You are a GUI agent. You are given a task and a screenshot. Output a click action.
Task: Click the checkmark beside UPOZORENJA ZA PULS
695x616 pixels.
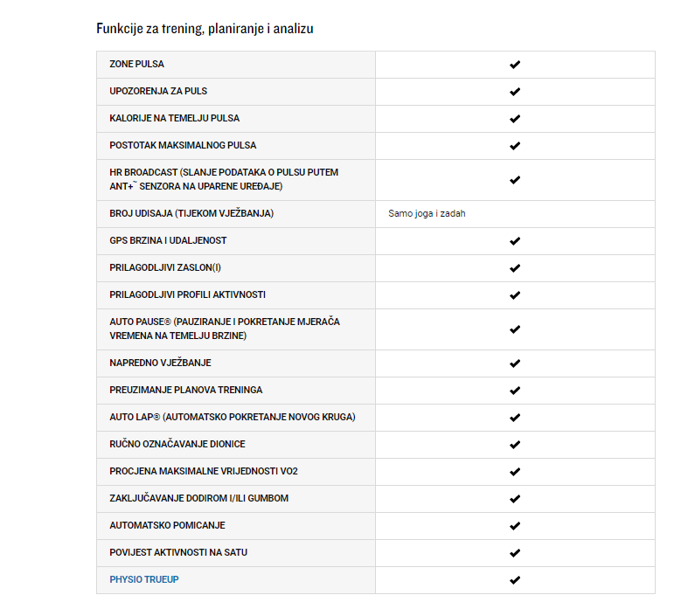coord(515,92)
